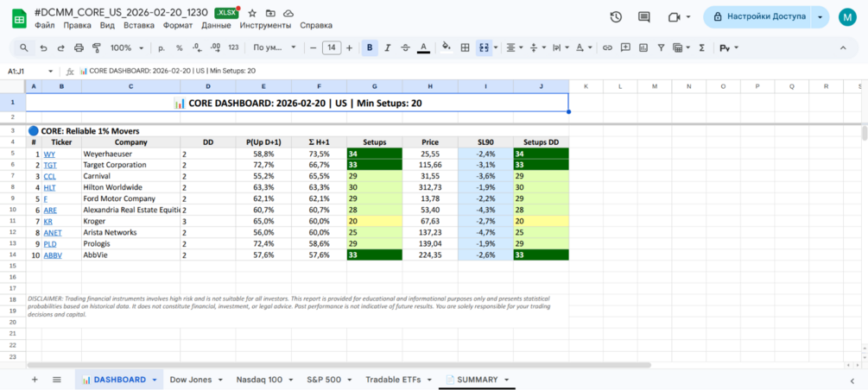
Task: Undo the last action
Action: pyautogui.click(x=43, y=48)
